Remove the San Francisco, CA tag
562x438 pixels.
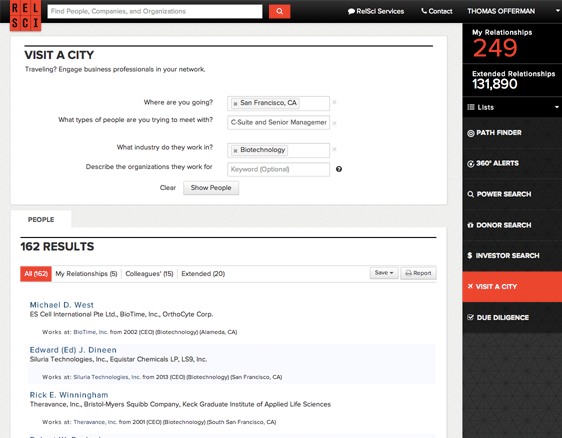[235, 104]
